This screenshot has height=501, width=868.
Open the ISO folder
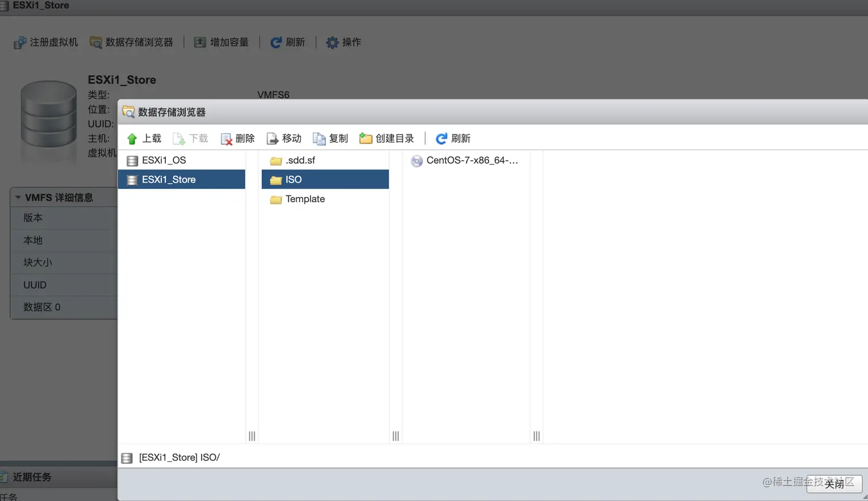[325, 179]
